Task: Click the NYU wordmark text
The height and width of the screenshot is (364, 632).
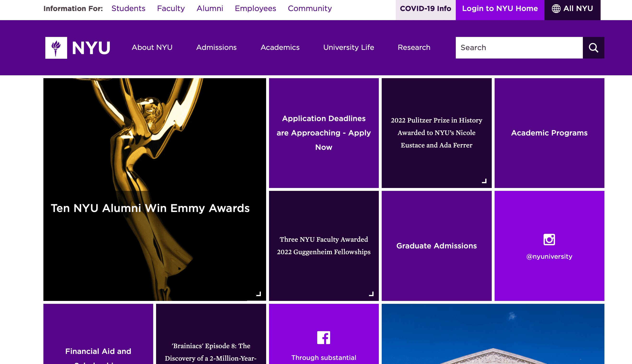Action: (91, 48)
